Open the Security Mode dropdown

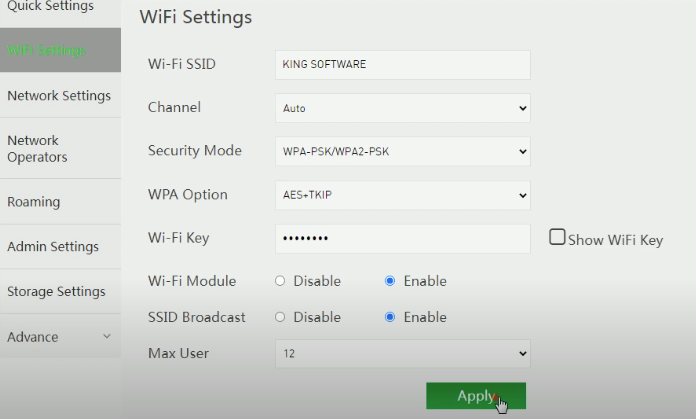[x=402, y=151]
